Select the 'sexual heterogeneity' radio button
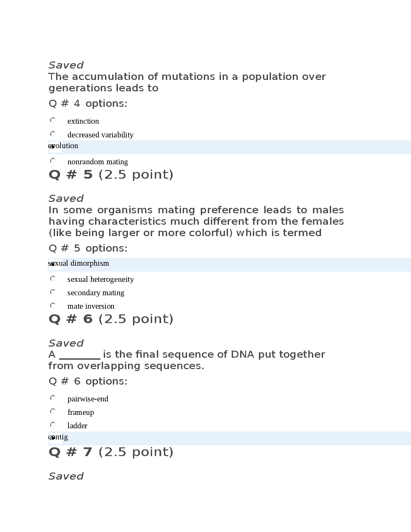 point(53,279)
